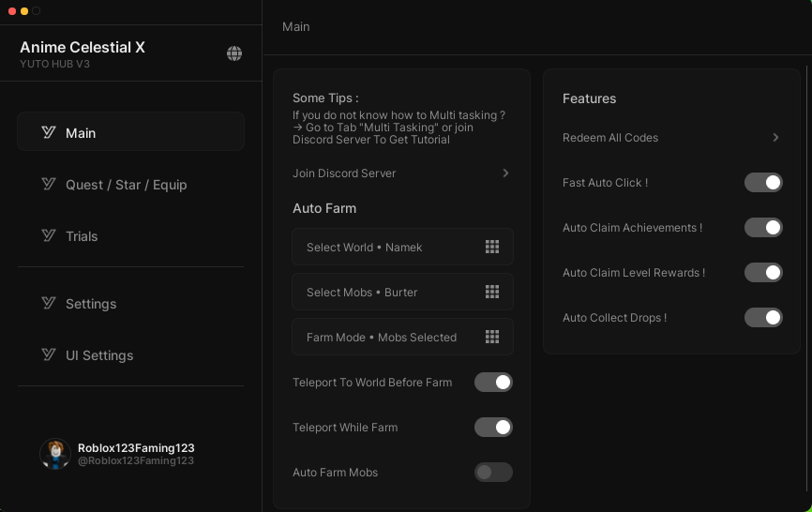
Task: Toggle Auto Collect Drops switch
Action: point(763,317)
